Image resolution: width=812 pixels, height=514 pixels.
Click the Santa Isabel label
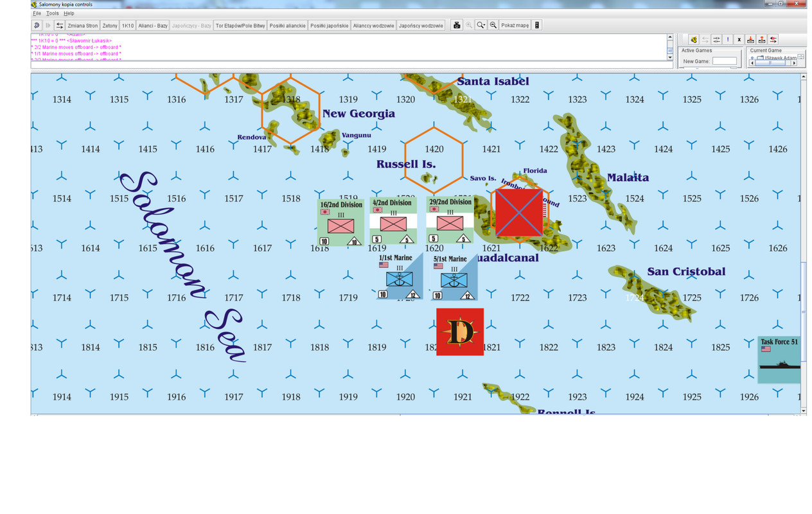pyautogui.click(x=493, y=81)
